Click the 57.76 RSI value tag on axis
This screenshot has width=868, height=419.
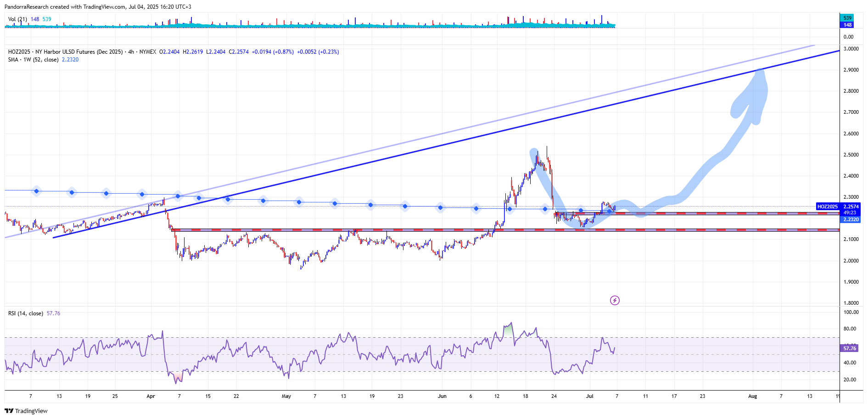(x=850, y=348)
